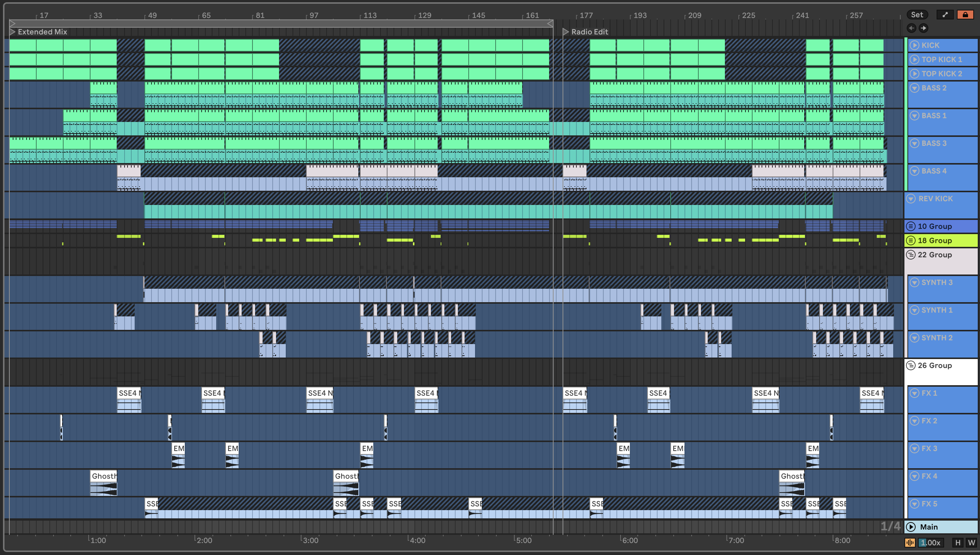Jump to next locator with right arrow
The image size is (980, 555).
[923, 28]
